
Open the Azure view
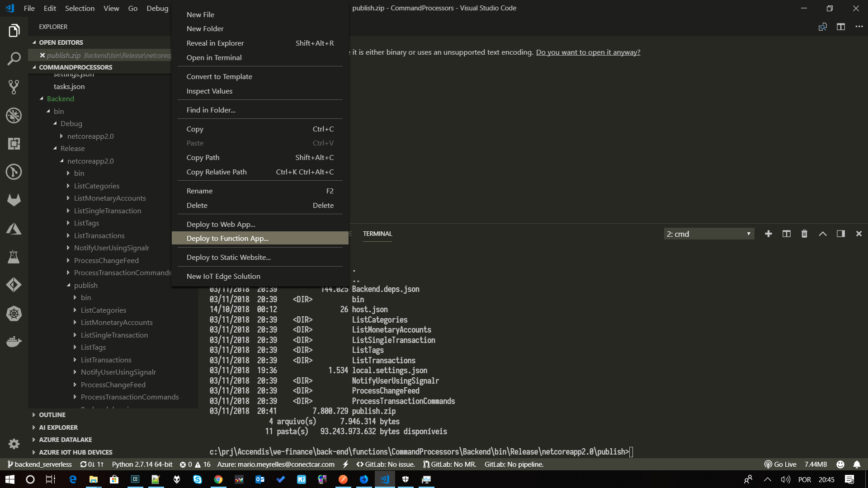tap(14, 229)
